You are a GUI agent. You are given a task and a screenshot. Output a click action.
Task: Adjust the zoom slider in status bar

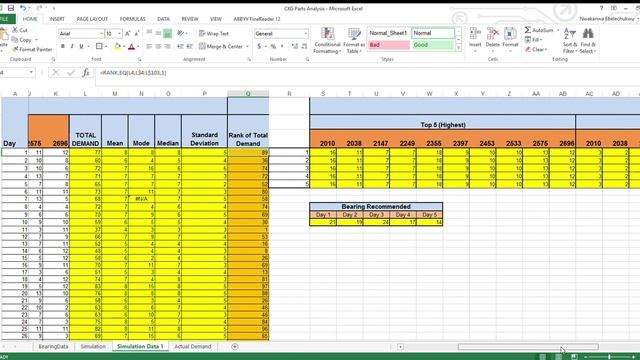[x=609, y=357]
